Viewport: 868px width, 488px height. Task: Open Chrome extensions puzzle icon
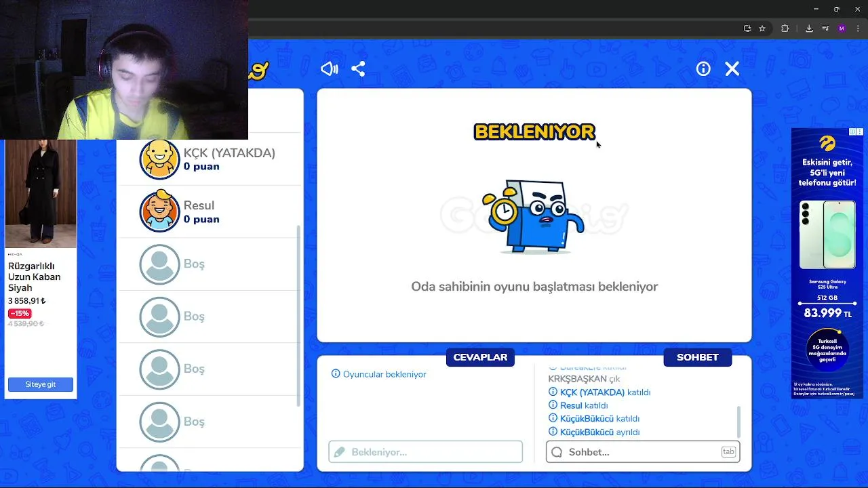coord(785,28)
